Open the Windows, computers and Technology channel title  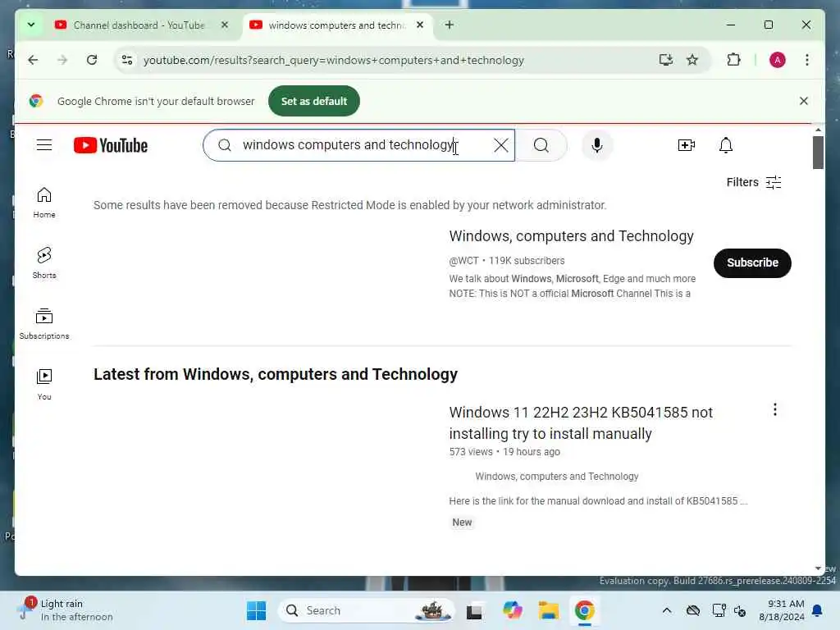click(571, 236)
